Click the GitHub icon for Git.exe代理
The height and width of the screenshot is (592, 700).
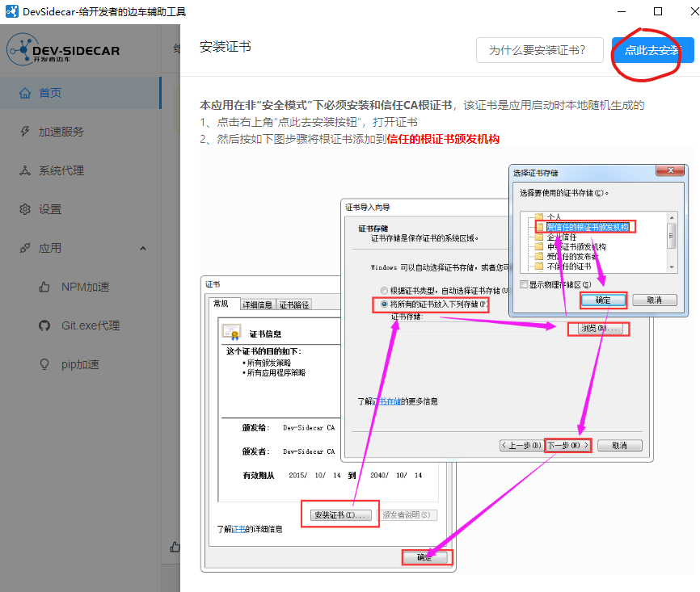pos(44,325)
